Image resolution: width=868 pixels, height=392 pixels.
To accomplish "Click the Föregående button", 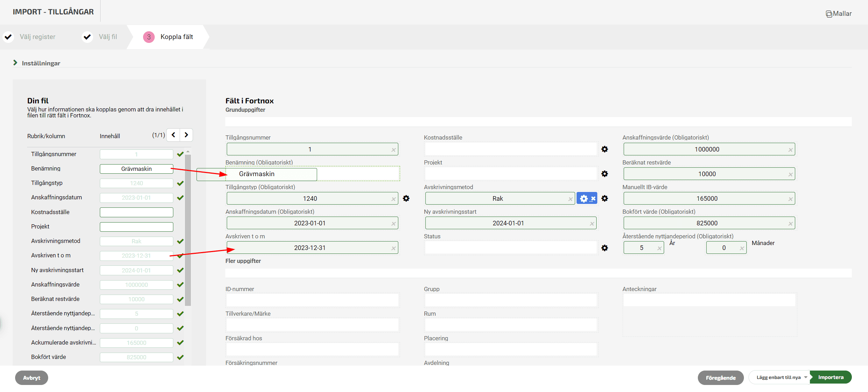I will pos(721,378).
